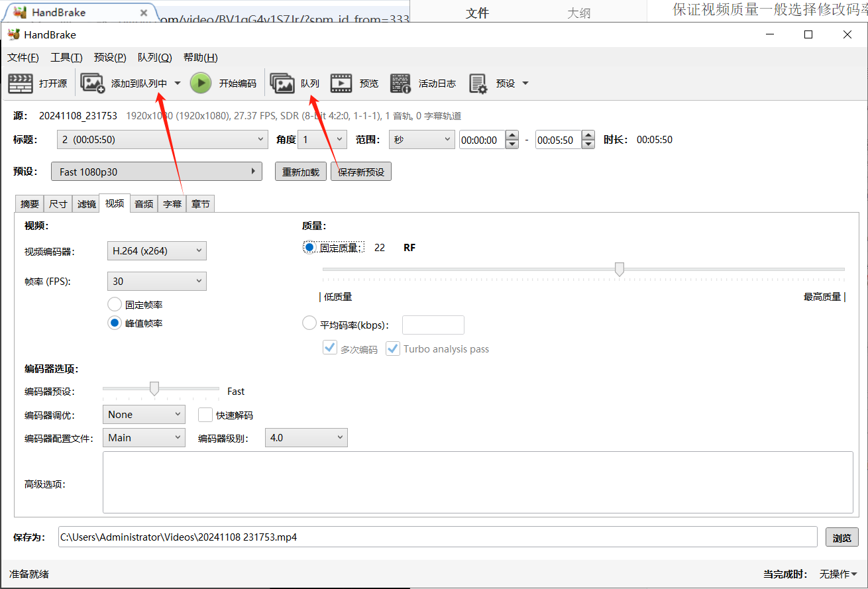Open the 队列(Q) menu
This screenshot has width=868, height=589.
155,58
